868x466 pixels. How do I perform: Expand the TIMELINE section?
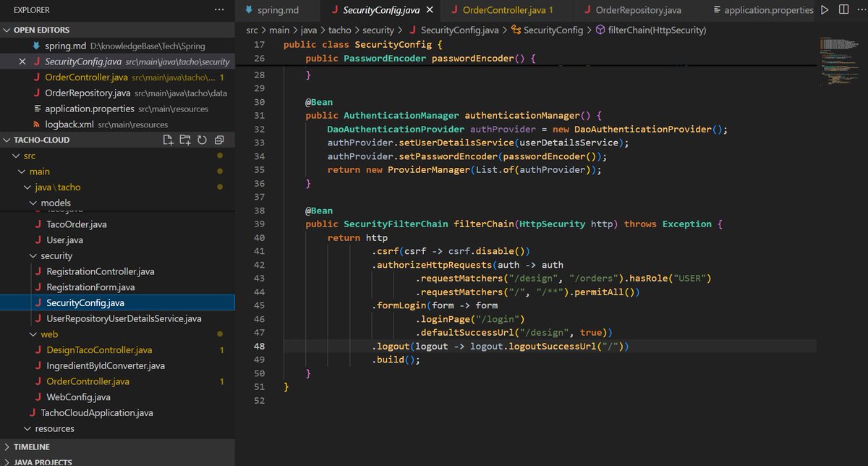coord(117,447)
